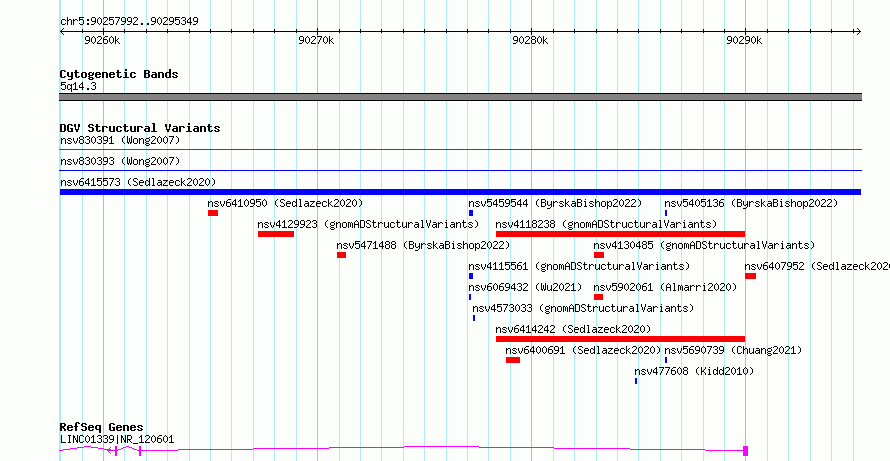Click the thick blue nsv6415573 variant bar
890x461 pixels.
coord(460,192)
